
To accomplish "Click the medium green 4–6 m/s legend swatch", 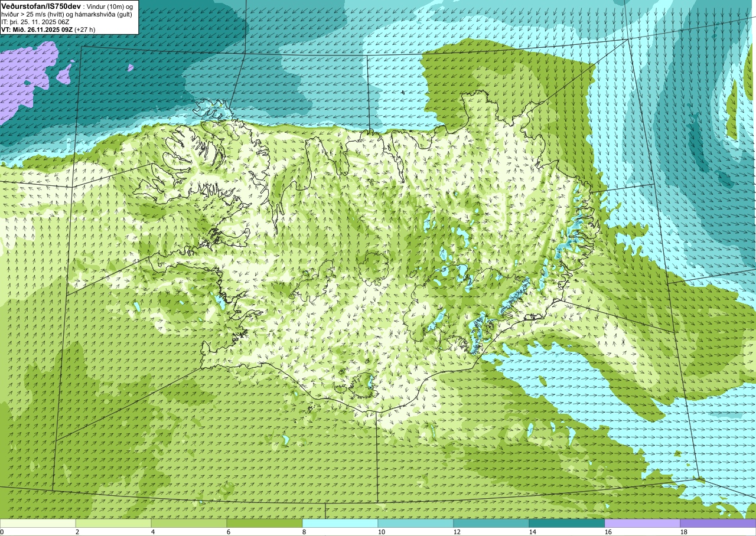I will pos(189,523).
